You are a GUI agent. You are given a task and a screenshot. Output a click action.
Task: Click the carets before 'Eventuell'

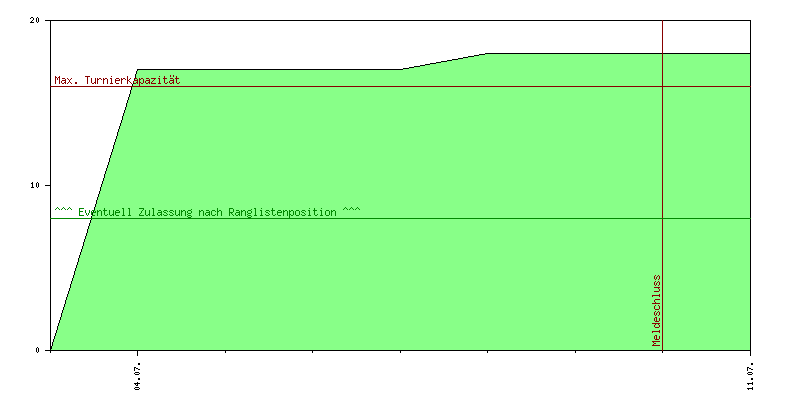[63, 211]
